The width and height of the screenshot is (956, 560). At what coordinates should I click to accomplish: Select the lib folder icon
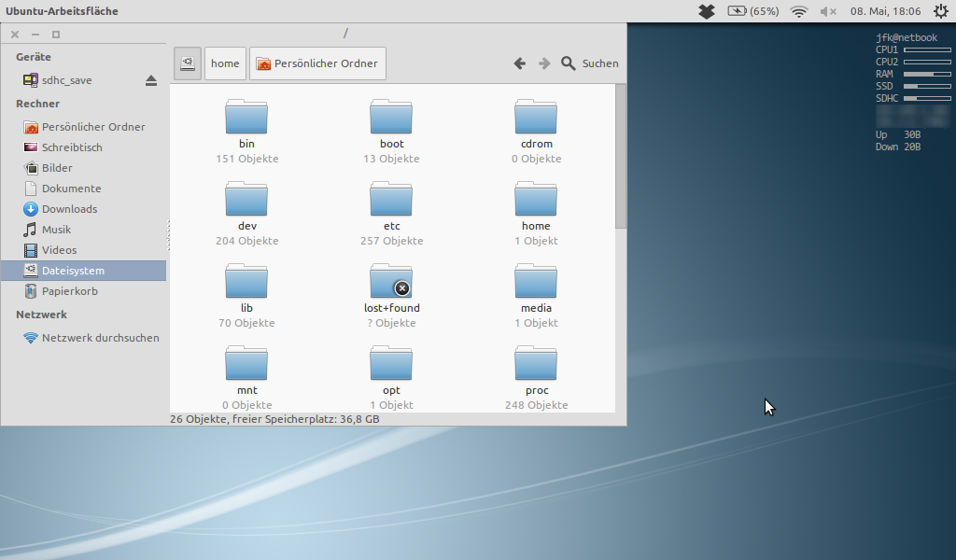246,281
